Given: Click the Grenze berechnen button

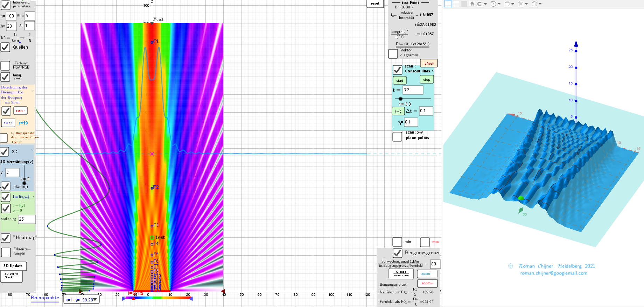Looking at the screenshot, I should [x=401, y=273].
